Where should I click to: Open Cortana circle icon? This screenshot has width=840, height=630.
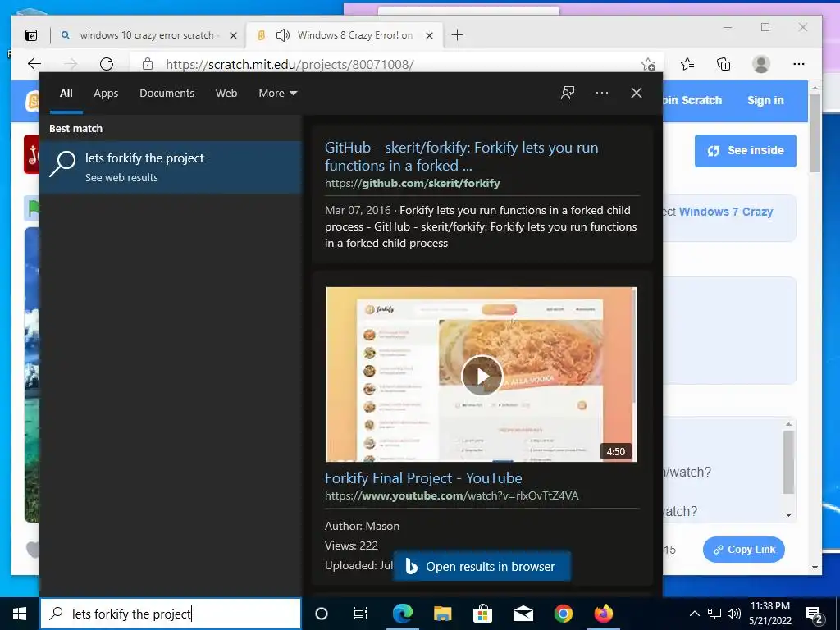pos(322,614)
